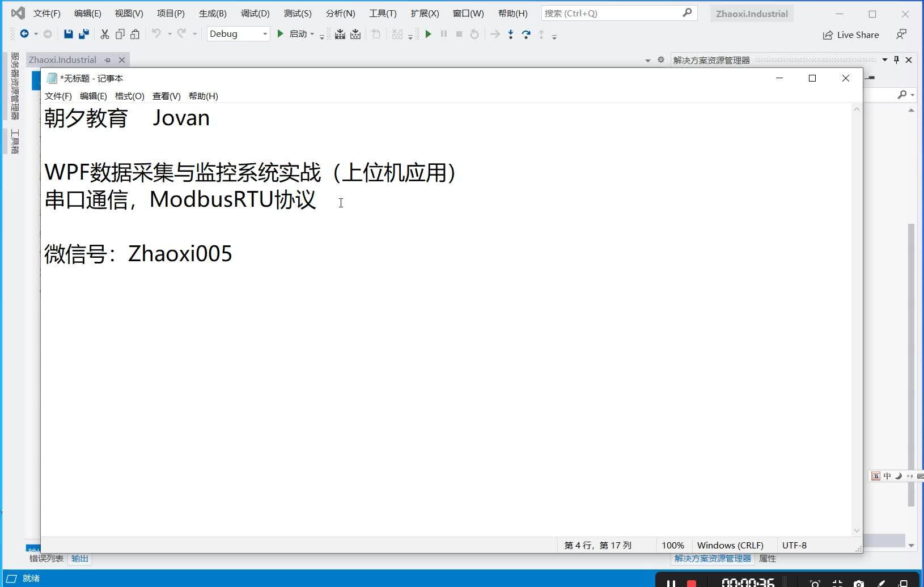924x587 pixels.
Task: Click the Undo icon on the toolbar
Action: pos(158,34)
